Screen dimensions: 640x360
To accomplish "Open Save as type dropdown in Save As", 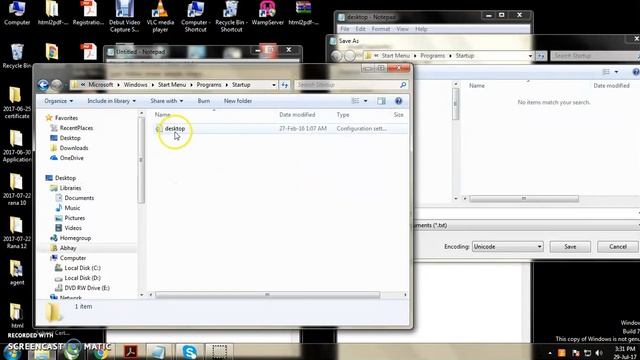I will point(527,225).
